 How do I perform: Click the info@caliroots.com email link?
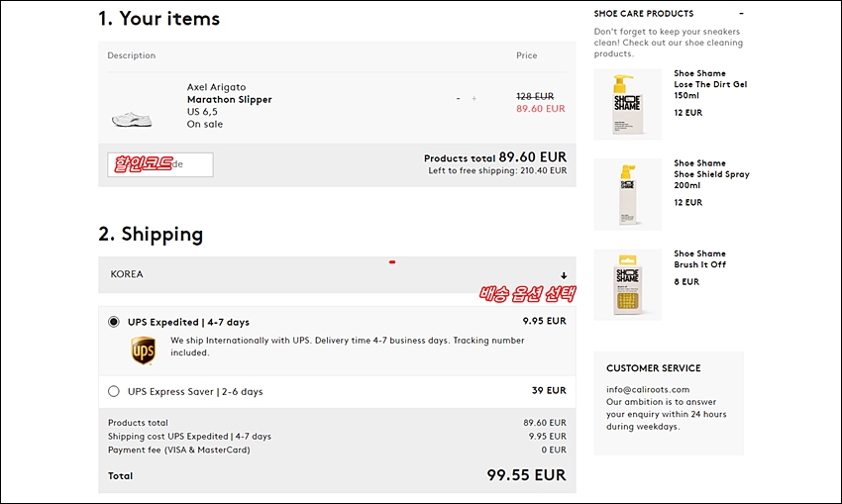[x=648, y=389]
